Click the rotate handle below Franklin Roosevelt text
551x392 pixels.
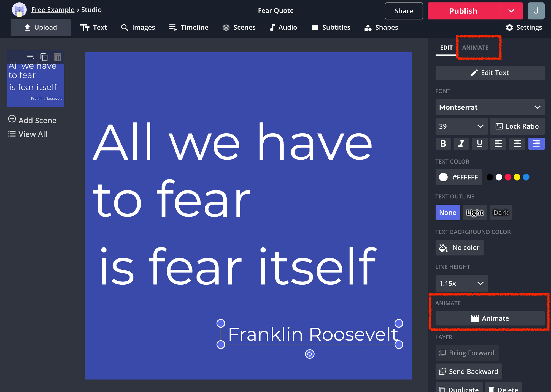pos(310,354)
